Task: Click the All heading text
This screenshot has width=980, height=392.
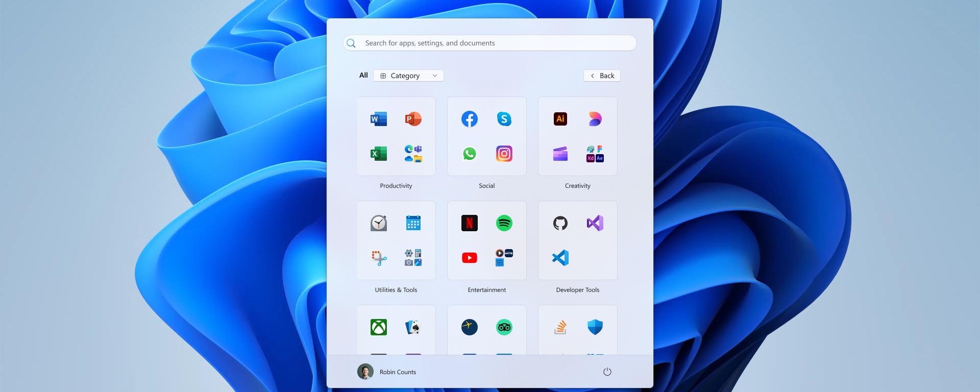Action: click(363, 75)
